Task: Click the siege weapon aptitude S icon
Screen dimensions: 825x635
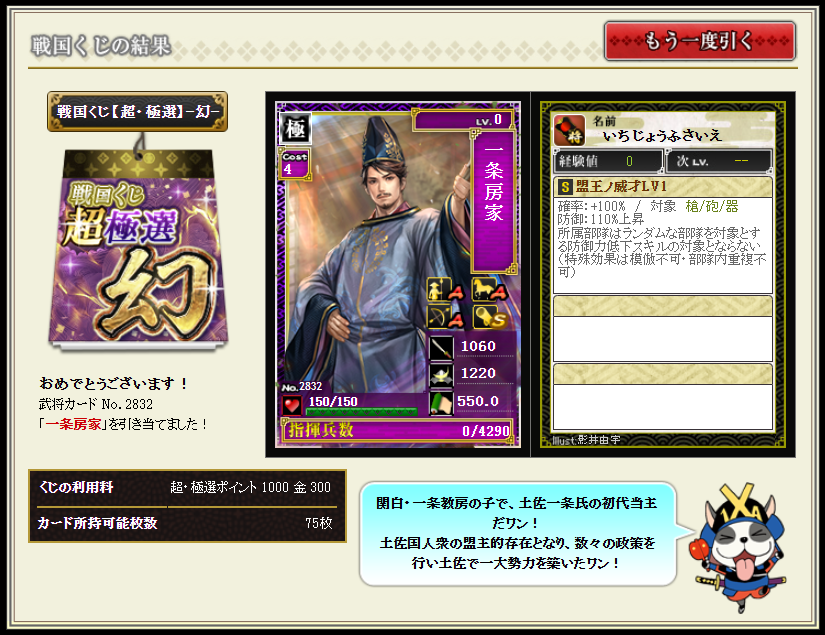Action: coord(489,316)
